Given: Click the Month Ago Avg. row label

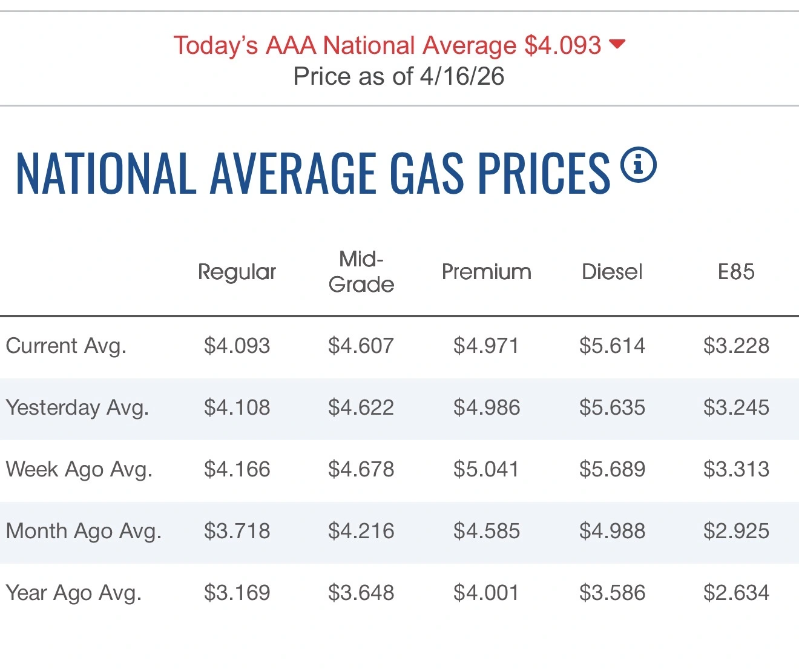Looking at the screenshot, I should 84,531.
